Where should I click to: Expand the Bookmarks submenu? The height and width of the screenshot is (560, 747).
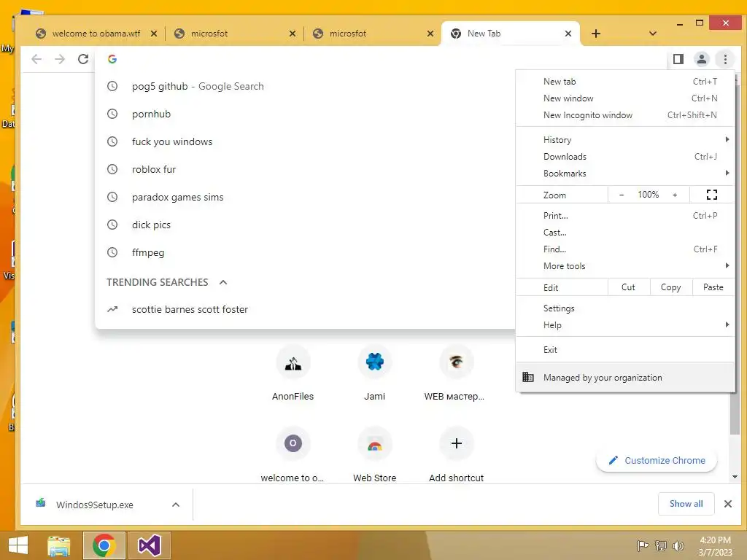tap(625, 174)
